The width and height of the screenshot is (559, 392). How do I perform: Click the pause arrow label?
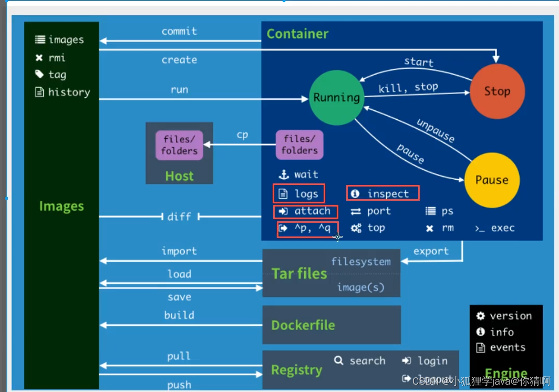click(x=411, y=154)
